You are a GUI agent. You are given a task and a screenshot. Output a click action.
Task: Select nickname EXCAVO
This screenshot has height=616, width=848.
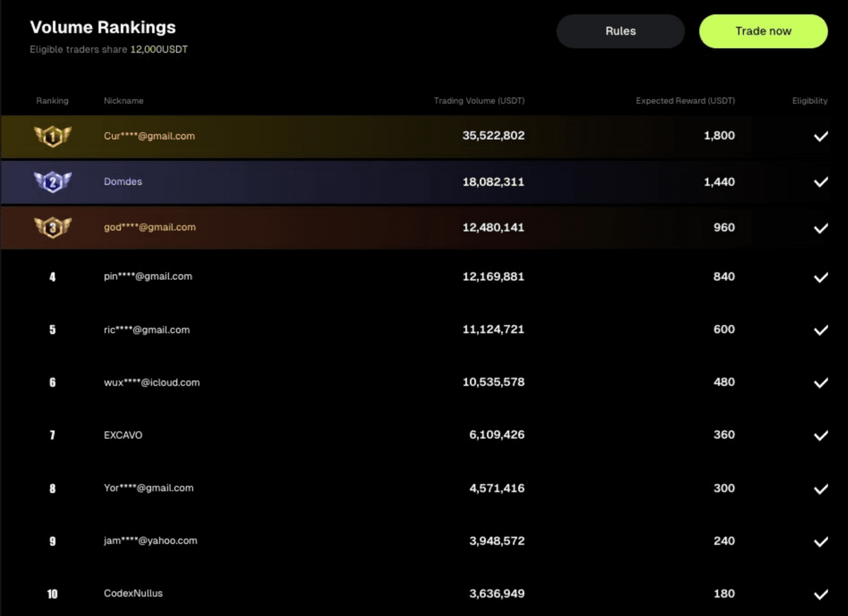click(123, 435)
